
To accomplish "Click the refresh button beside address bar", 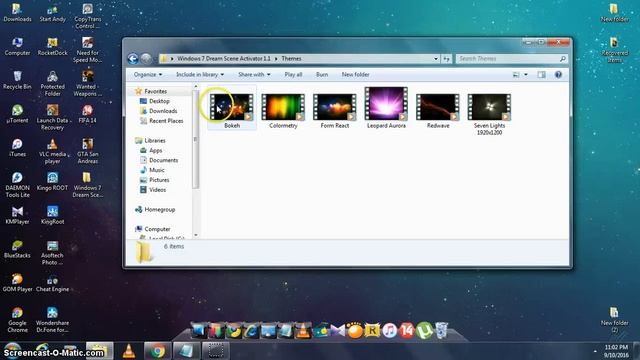I will click(447, 59).
